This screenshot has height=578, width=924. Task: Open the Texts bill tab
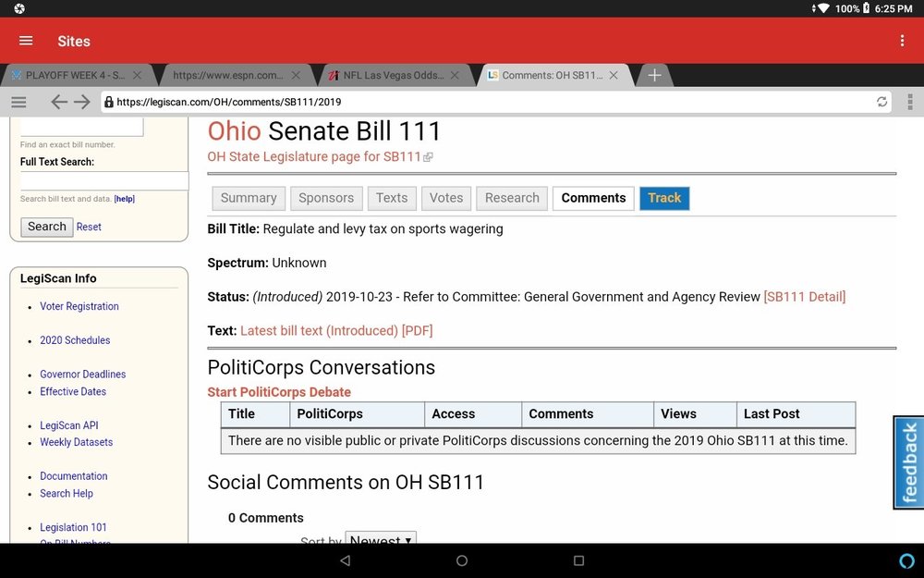tap(392, 198)
